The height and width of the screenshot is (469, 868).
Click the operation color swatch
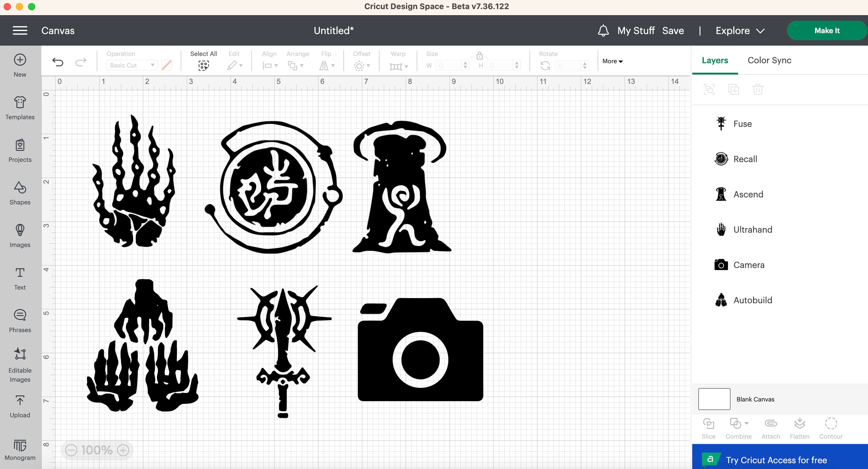(166, 65)
